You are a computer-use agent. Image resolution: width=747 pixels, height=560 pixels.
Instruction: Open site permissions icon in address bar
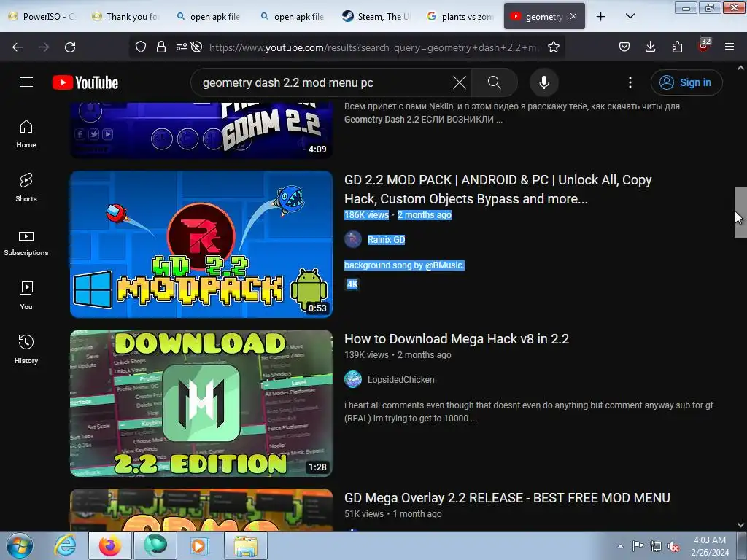pyautogui.click(x=182, y=47)
